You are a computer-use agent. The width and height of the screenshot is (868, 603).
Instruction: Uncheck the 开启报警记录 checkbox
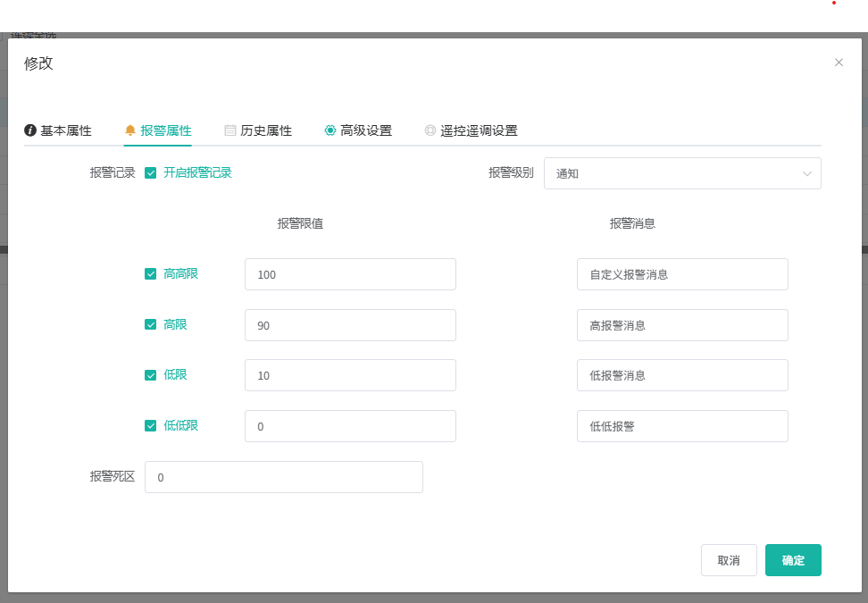point(151,173)
